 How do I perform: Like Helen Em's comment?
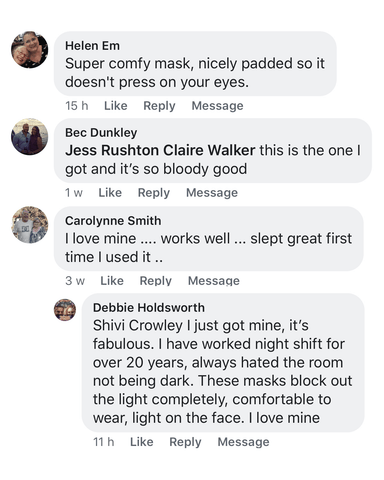116,106
